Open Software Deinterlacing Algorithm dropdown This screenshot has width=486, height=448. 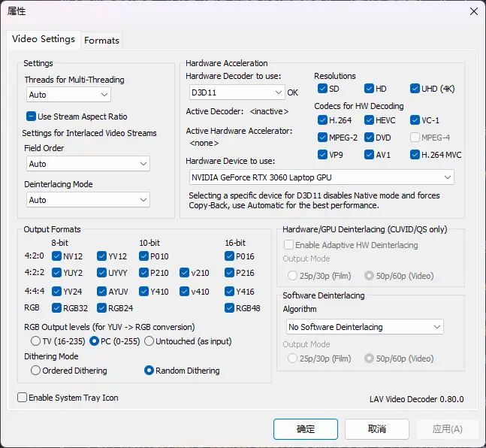click(x=365, y=327)
